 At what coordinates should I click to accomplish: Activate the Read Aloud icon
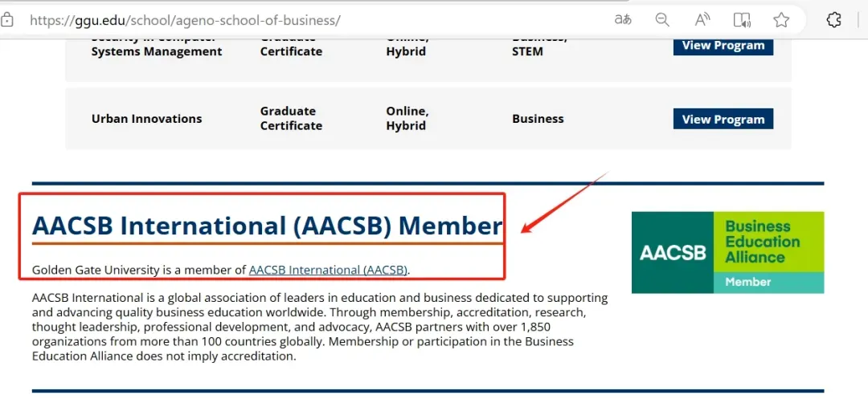click(x=702, y=20)
